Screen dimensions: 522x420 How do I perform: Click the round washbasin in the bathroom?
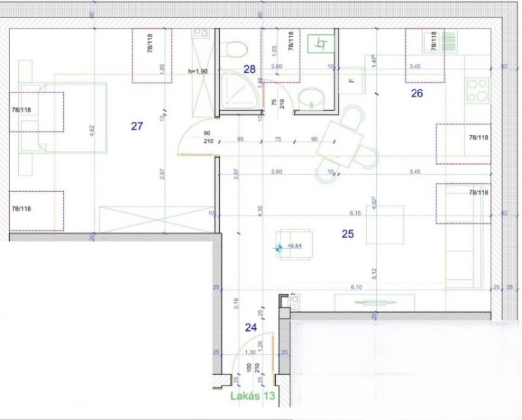(x=310, y=97)
